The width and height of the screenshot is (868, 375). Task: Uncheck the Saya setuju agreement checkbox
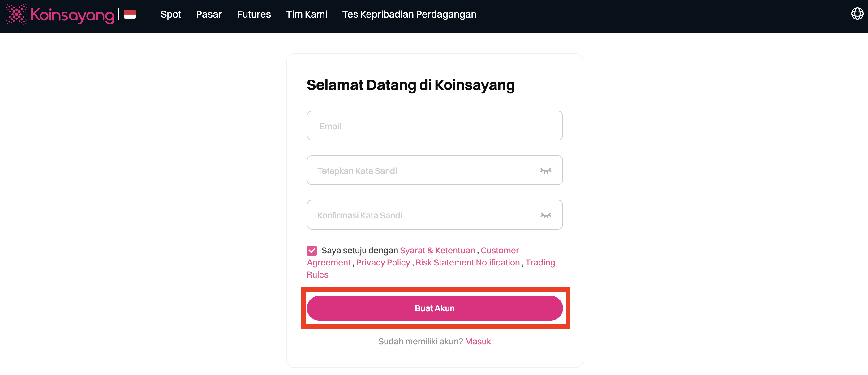point(312,250)
